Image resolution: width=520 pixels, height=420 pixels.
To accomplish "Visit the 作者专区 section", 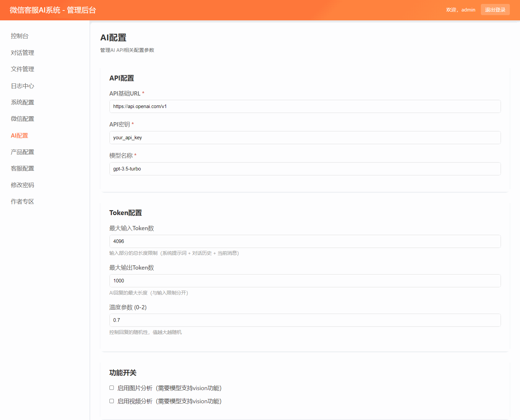I will pyautogui.click(x=22, y=202).
